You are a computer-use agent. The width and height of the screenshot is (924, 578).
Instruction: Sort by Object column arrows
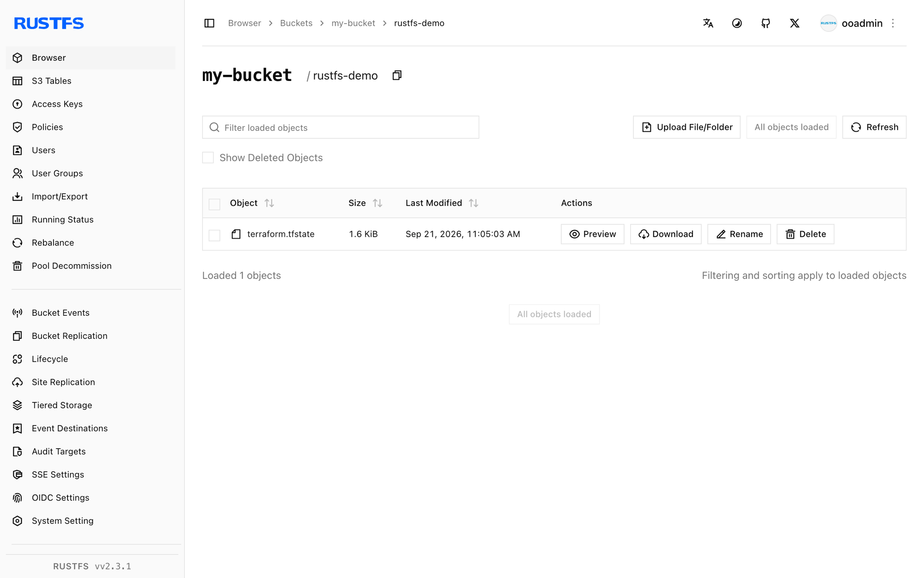pos(269,203)
